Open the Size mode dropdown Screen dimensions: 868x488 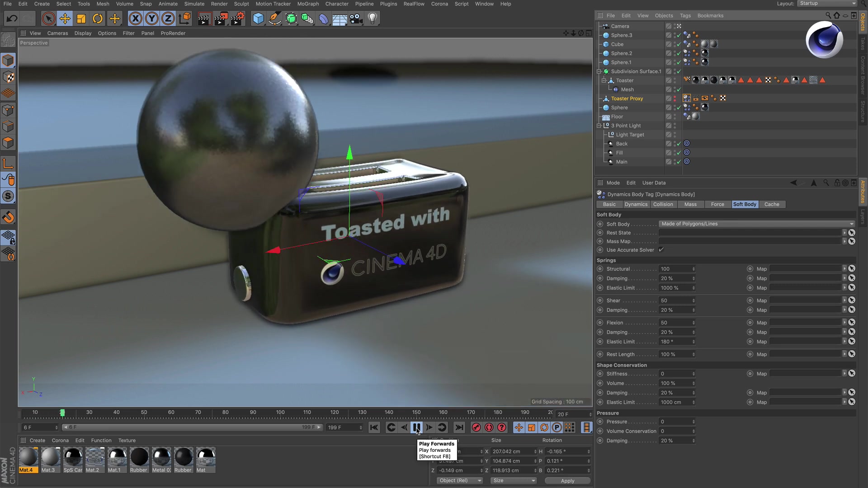tap(514, 480)
